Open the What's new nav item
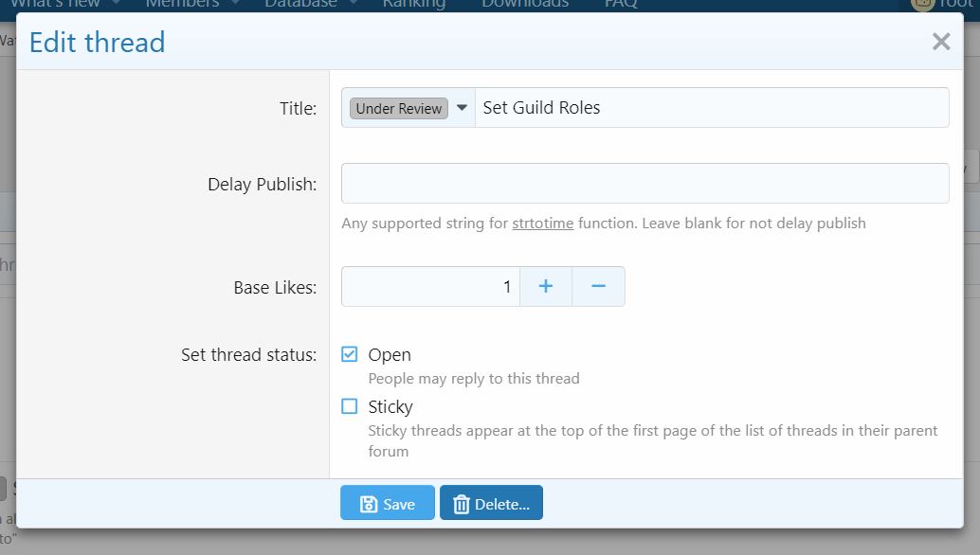980x555 pixels. click(55, 4)
